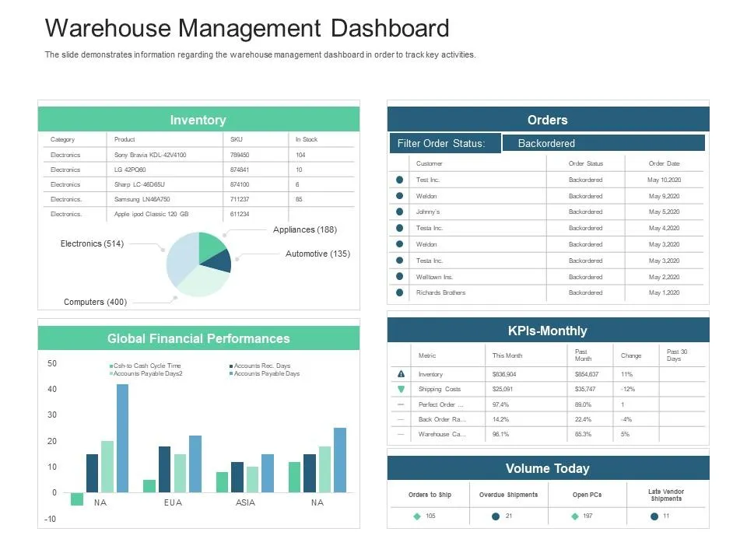747x560 pixels.
Task: Click the Order Status column header
Action: click(x=585, y=163)
